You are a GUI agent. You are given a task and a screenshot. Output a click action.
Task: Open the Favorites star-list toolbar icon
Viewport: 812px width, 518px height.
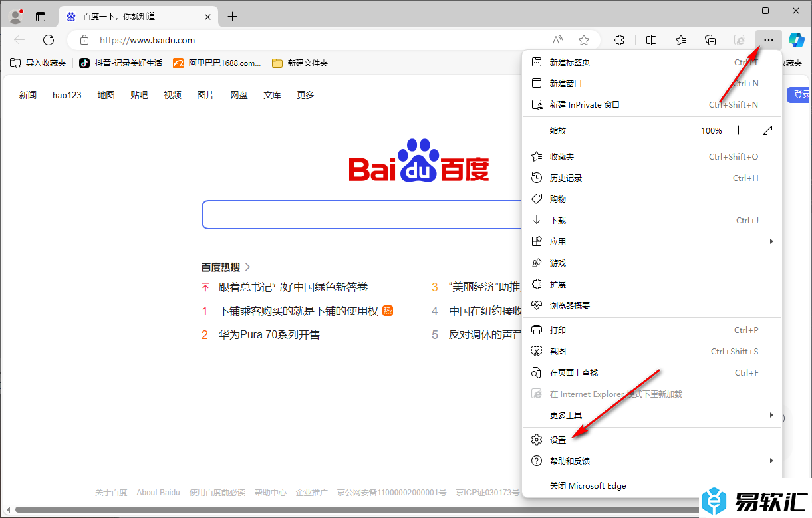coord(681,40)
